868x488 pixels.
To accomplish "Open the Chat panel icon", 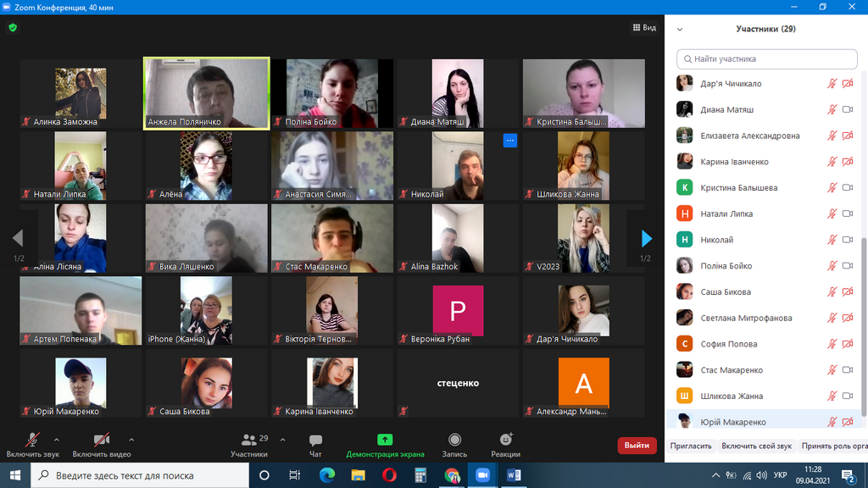I will pos(315,441).
